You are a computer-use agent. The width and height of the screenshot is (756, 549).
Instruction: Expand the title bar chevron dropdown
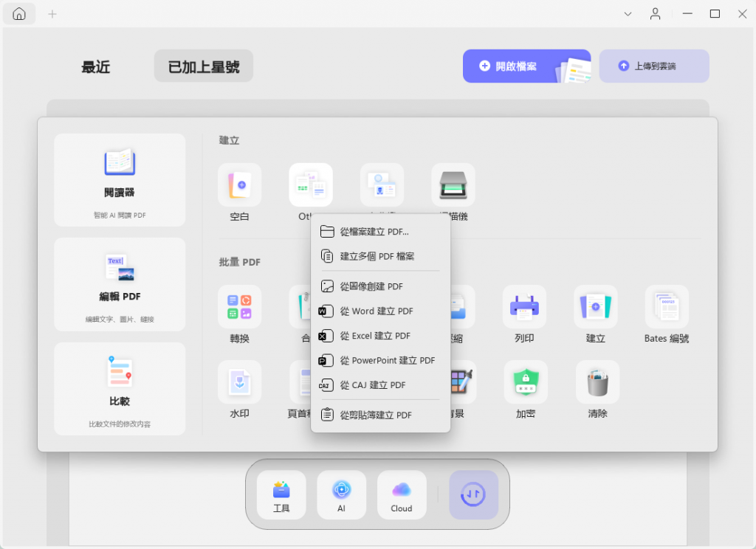coord(628,14)
